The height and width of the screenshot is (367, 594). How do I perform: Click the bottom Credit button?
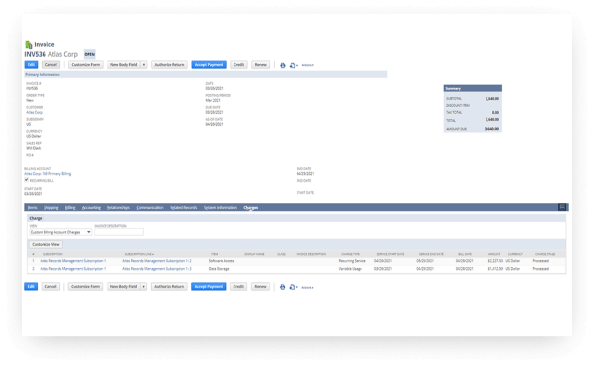pos(238,287)
